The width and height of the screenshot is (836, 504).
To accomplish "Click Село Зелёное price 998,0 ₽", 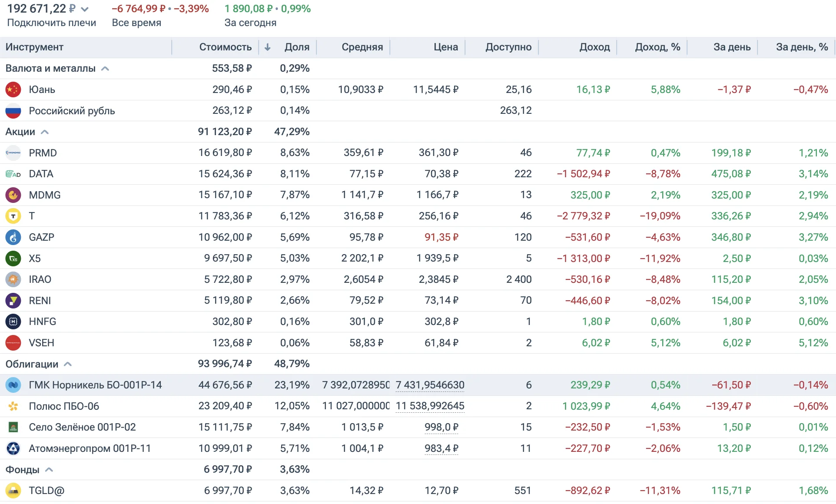I will coord(441,427).
